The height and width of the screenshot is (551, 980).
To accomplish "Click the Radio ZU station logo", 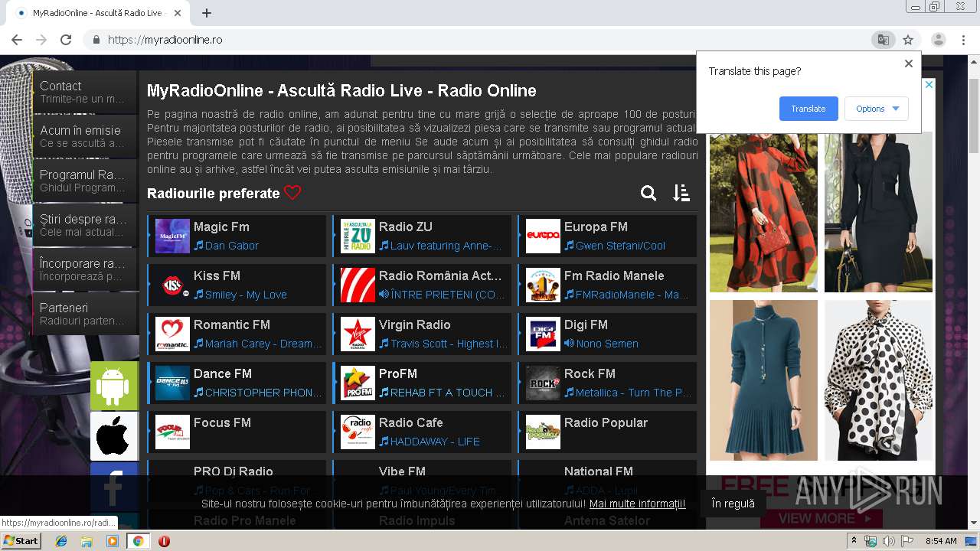I will point(358,236).
